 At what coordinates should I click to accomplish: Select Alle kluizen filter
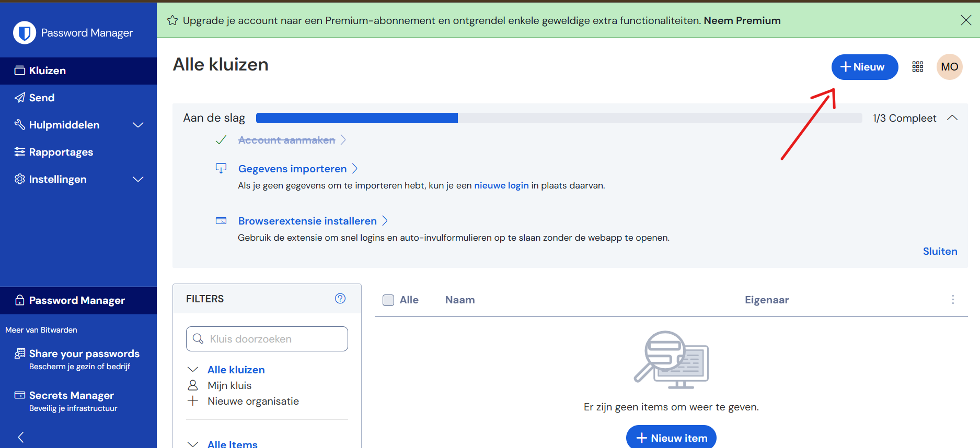point(236,370)
